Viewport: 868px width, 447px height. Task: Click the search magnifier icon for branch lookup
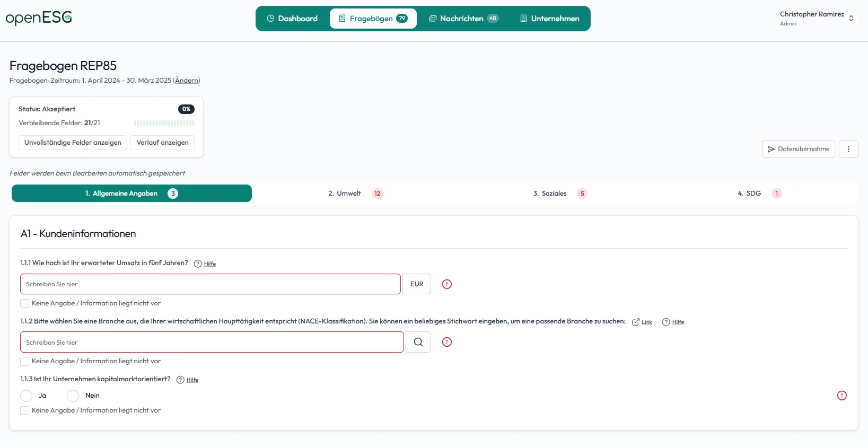(418, 342)
